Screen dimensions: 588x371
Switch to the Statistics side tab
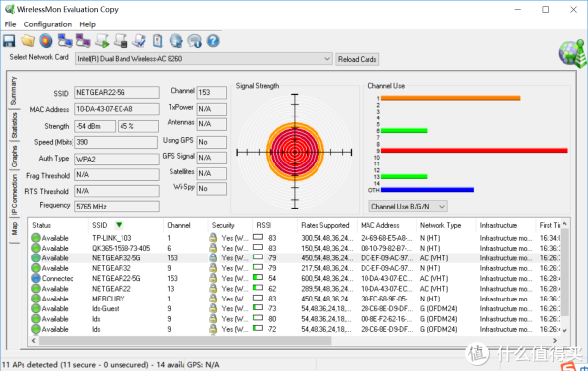pyautogui.click(x=14, y=125)
